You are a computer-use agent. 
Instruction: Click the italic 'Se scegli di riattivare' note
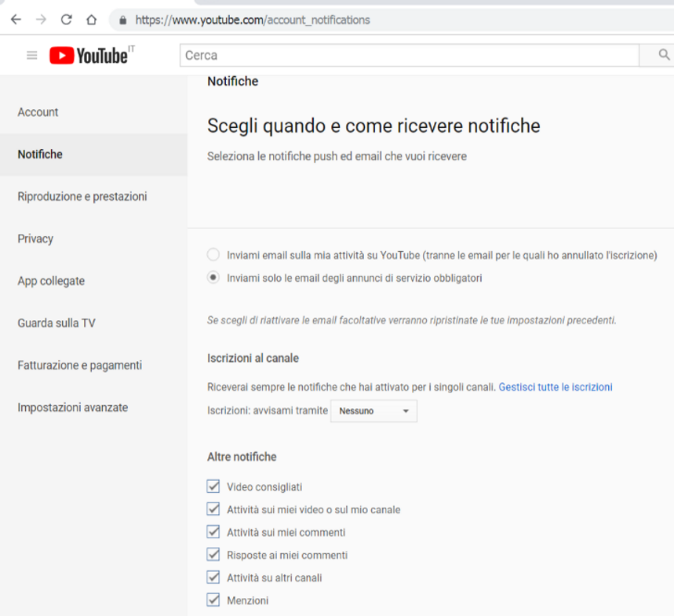pos(411,320)
